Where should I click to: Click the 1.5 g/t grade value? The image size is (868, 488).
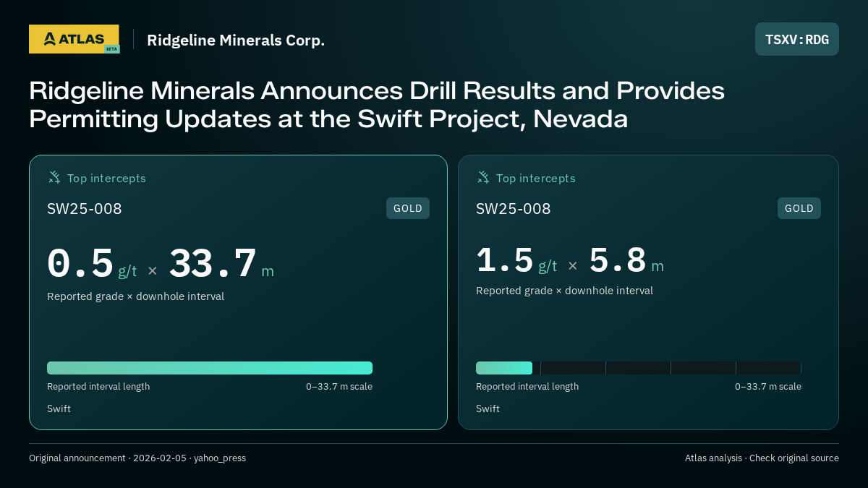point(516,261)
